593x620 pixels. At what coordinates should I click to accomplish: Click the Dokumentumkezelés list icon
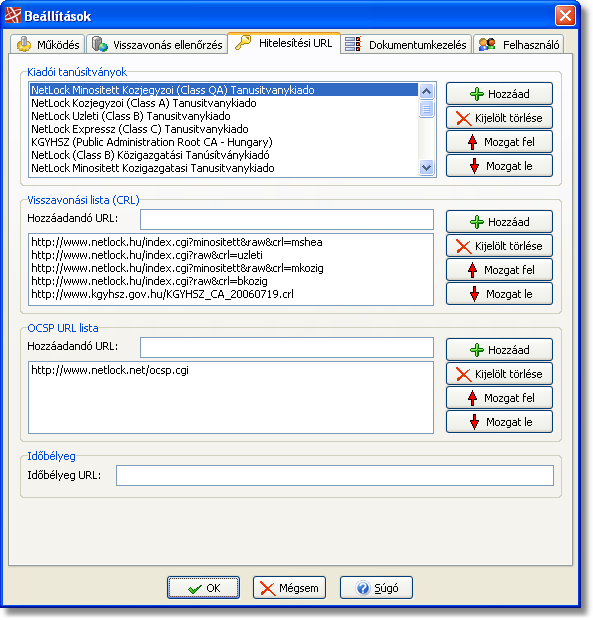(x=353, y=44)
